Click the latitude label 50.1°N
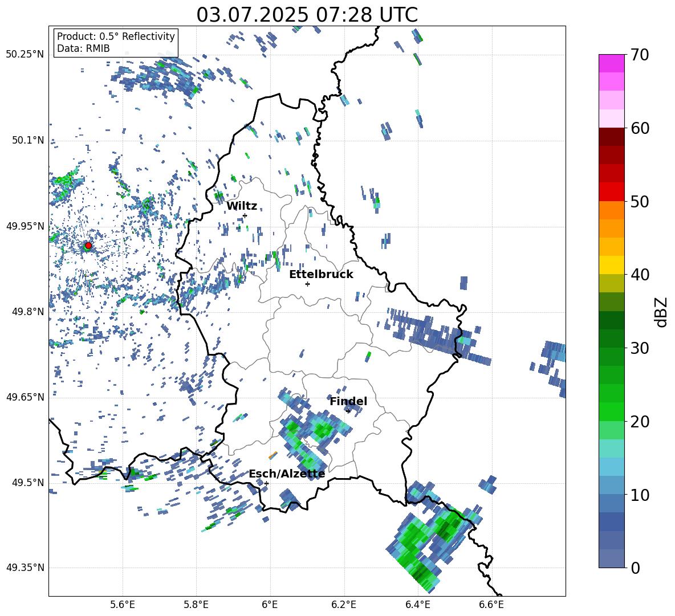The width and height of the screenshot is (675, 616). point(28,140)
